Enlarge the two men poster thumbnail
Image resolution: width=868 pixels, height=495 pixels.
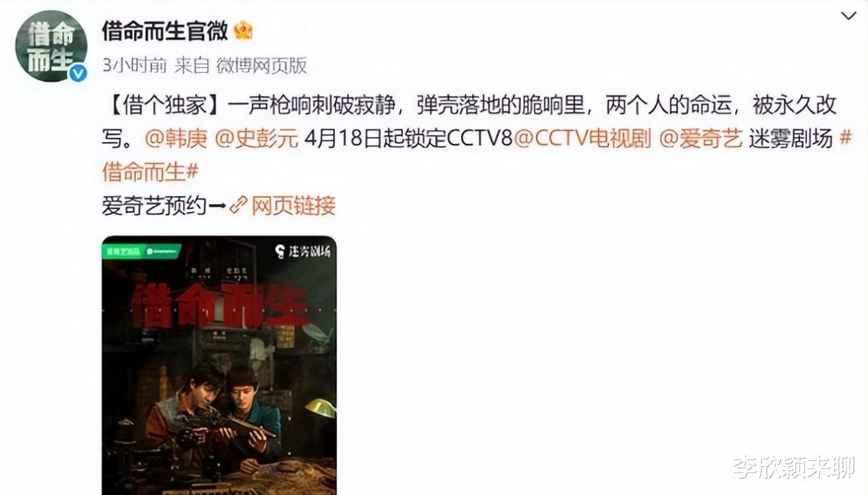click(x=219, y=366)
